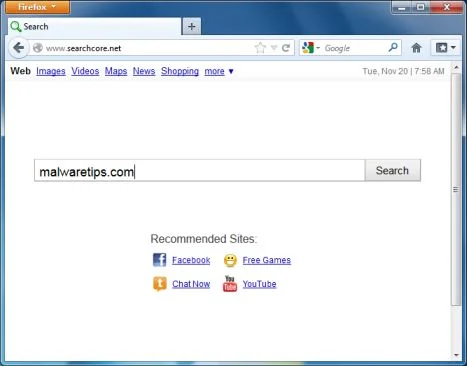
Task: Click the Search tab magnifier favicon
Action: pos(15,26)
